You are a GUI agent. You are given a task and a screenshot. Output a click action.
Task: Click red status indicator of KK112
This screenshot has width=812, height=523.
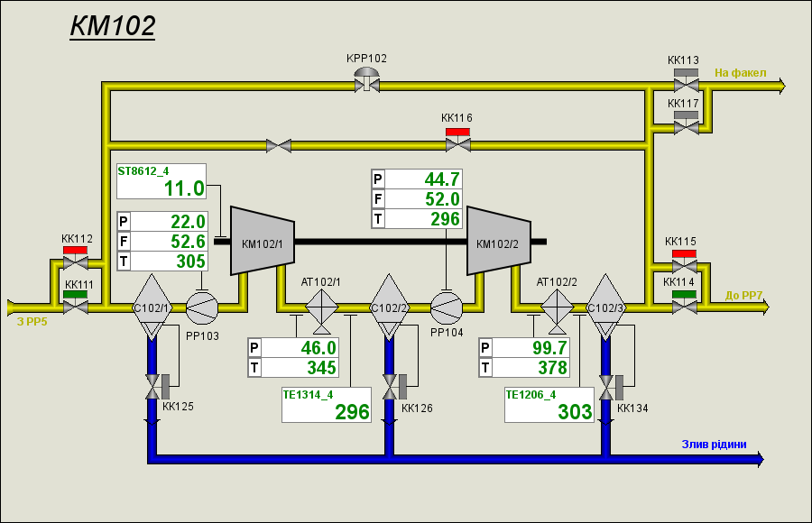[x=75, y=250]
